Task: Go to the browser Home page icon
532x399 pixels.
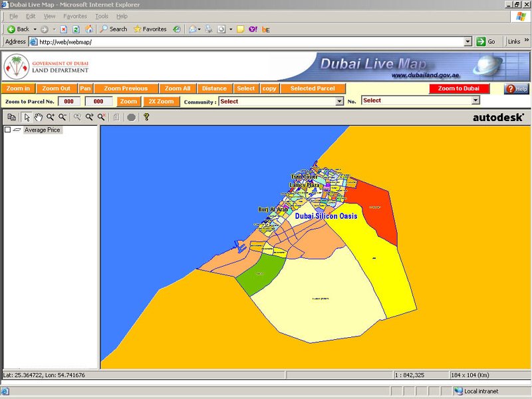Action: 89,29
